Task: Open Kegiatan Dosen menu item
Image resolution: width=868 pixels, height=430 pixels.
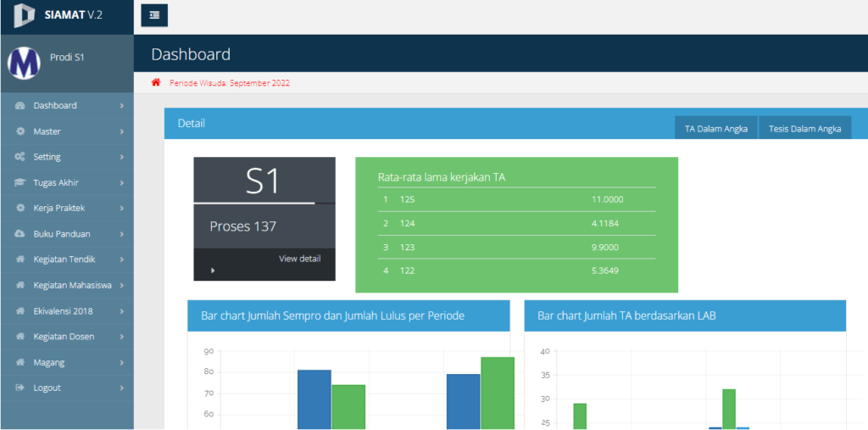Action: point(64,337)
